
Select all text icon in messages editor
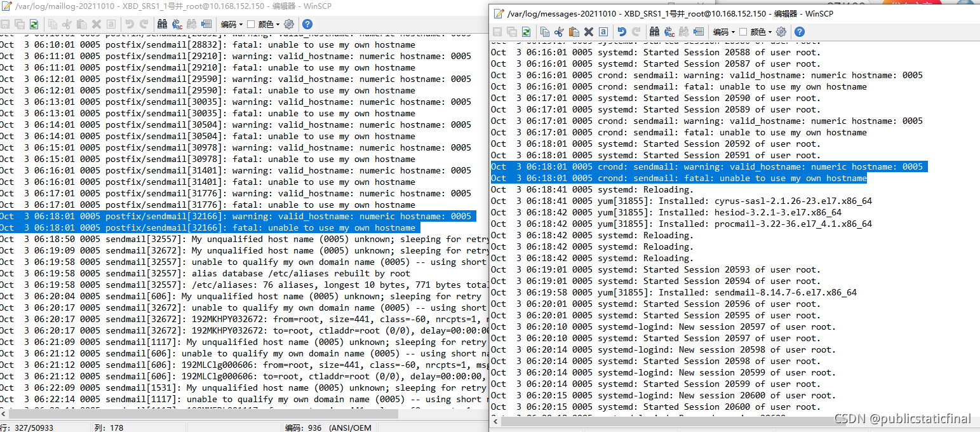pyautogui.click(x=603, y=32)
